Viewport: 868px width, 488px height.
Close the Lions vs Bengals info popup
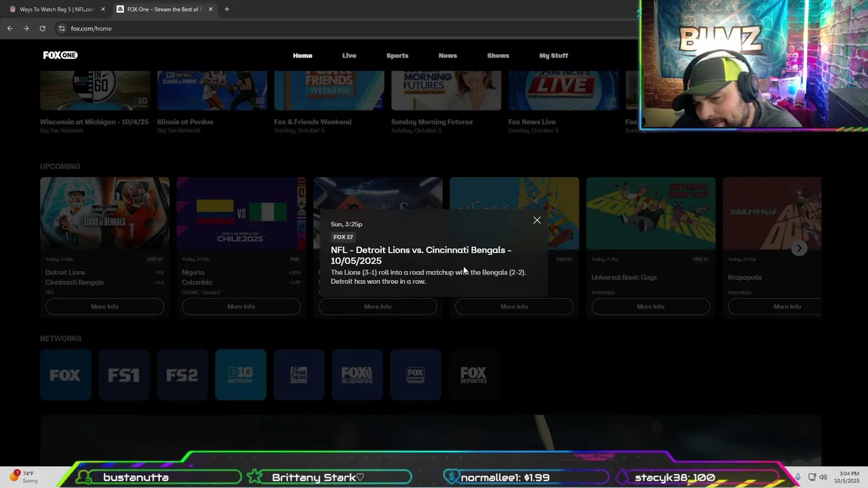click(537, 220)
